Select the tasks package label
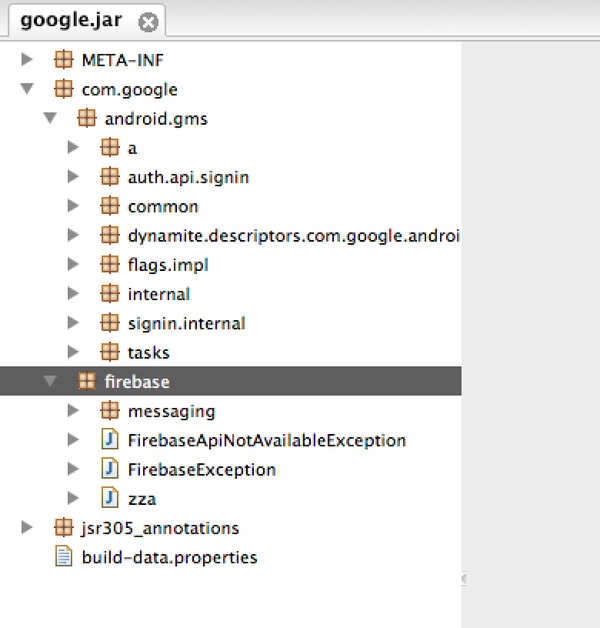Image resolution: width=600 pixels, height=628 pixels. 149,353
